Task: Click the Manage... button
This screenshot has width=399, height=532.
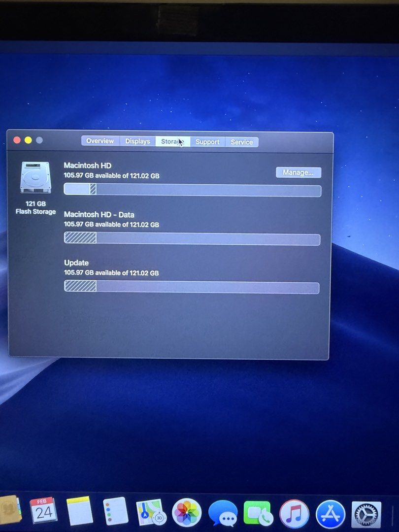Action: [298, 172]
